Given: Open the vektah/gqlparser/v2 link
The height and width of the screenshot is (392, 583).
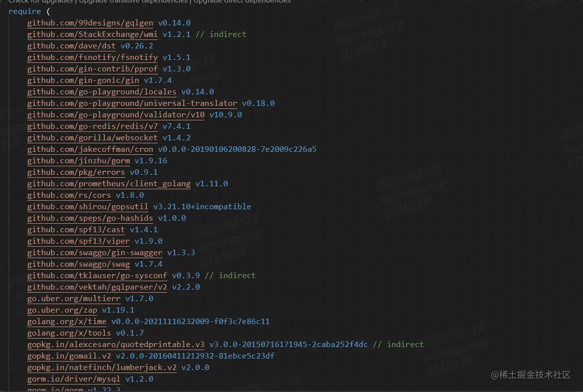Looking at the screenshot, I should point(97,288).
